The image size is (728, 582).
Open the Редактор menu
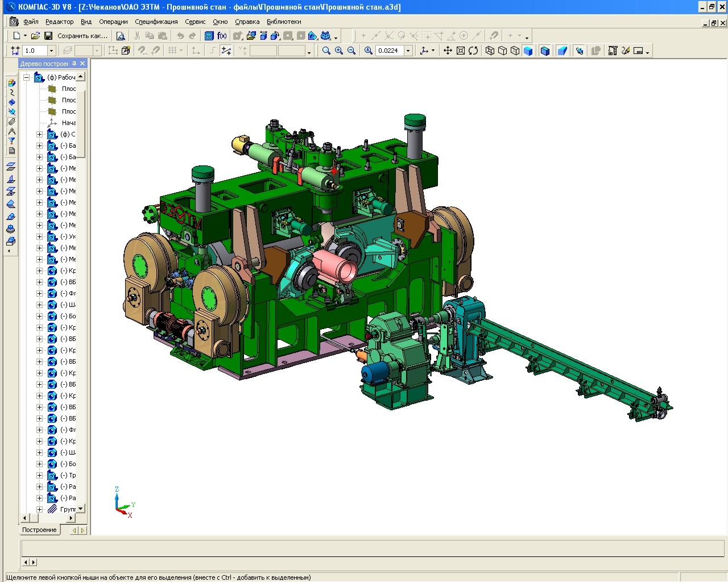(x=59, y=22)
